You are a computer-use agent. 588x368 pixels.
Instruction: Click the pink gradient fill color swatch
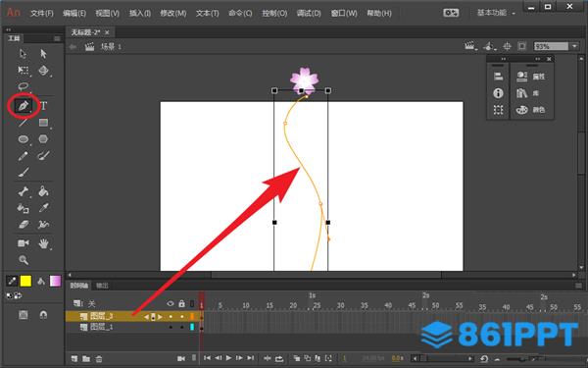55,281
